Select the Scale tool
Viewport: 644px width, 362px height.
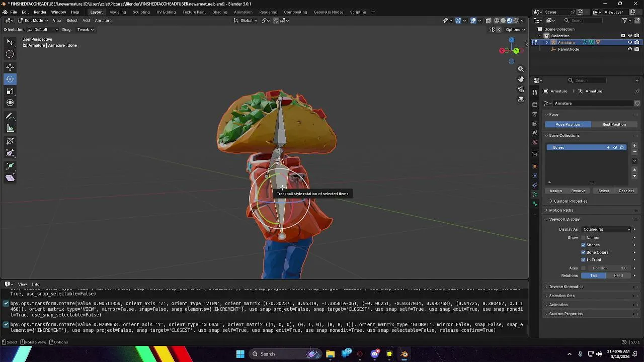coord(10,91)
